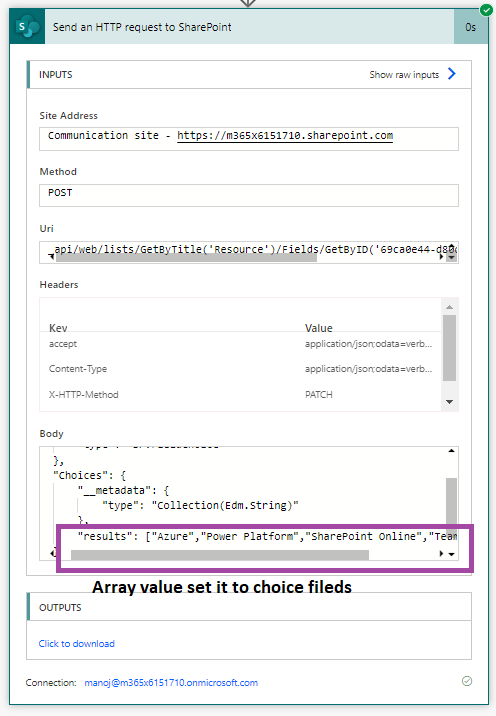Click the Headers vertical scrollbar thumb
Screen dimensions: 496x716
[x=449, y=347]
